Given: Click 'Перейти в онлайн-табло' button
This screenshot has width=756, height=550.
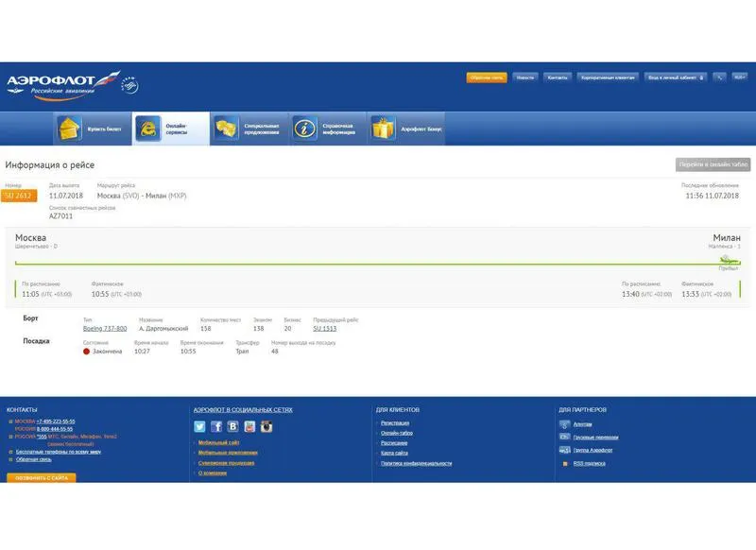Looking at the screenshot, I should click(x=713, y=164).
